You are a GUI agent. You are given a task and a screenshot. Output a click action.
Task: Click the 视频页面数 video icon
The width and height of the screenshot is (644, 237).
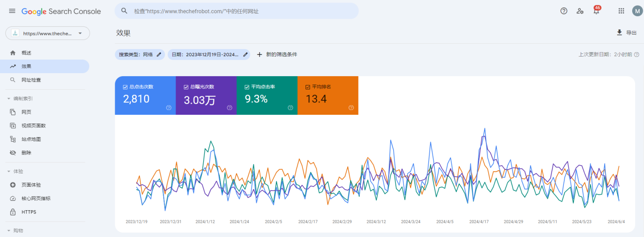[13, 126]
